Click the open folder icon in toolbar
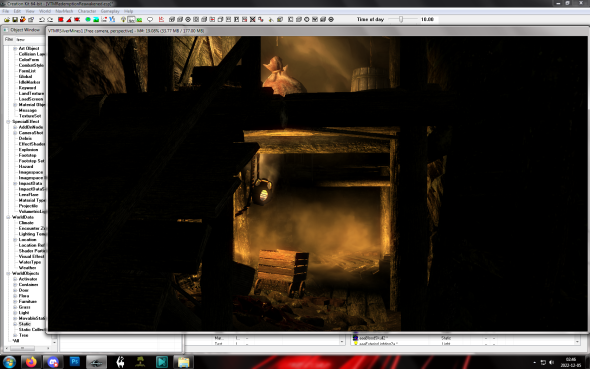The width and height of the screenshot is (590, 369). pos(7,19)
